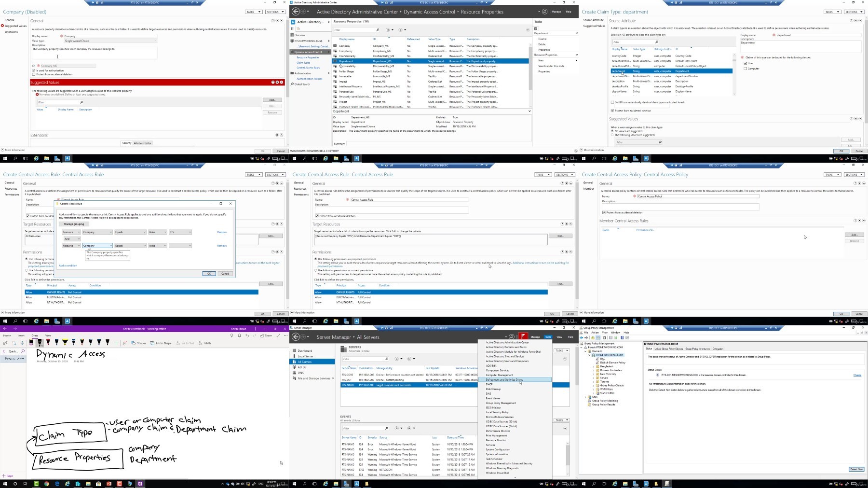868x488 pixels.
Task: Switch to the OneNote Insert tab
Action: coord(21,335)
